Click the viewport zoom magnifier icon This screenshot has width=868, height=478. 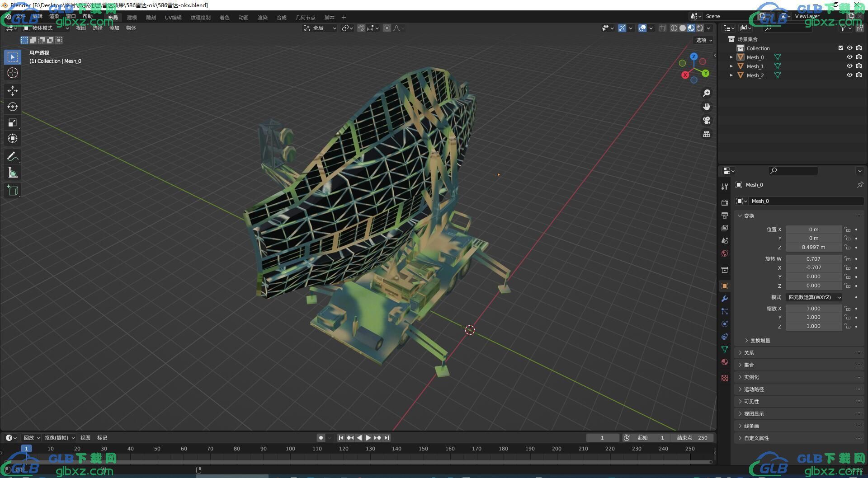point(706,93)
